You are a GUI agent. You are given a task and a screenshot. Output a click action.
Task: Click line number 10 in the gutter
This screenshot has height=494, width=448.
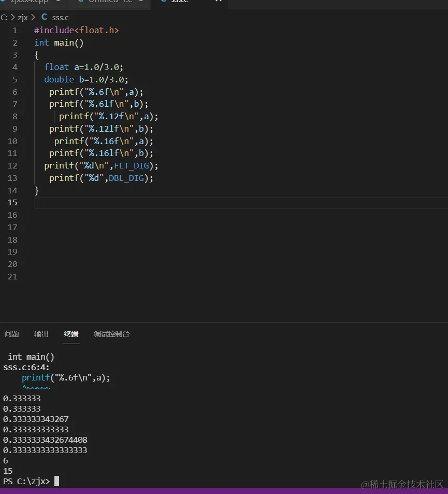point(12,141)
